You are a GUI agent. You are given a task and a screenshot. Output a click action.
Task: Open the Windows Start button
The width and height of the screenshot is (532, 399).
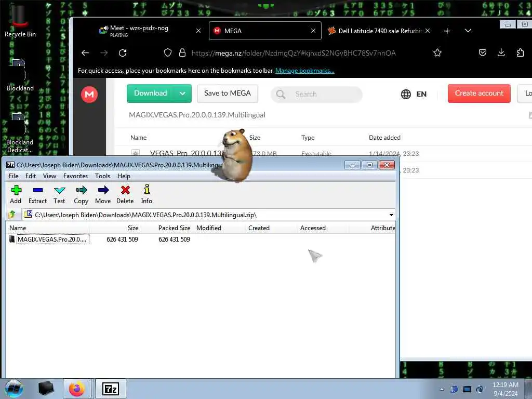(x=14, y=389)
